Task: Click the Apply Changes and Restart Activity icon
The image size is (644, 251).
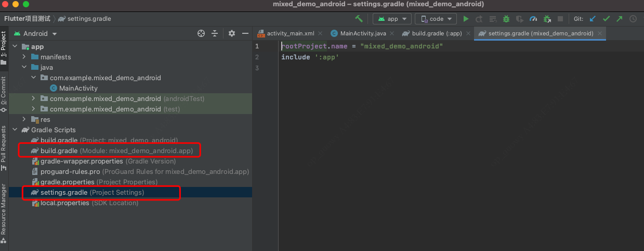Action: point(479,19)
